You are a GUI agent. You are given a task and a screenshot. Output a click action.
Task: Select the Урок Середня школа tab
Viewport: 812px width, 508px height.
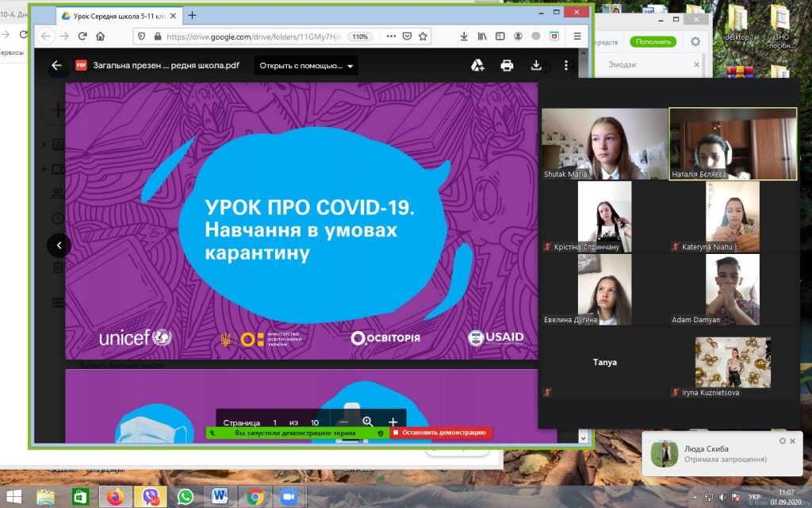(x=119, y=16)
